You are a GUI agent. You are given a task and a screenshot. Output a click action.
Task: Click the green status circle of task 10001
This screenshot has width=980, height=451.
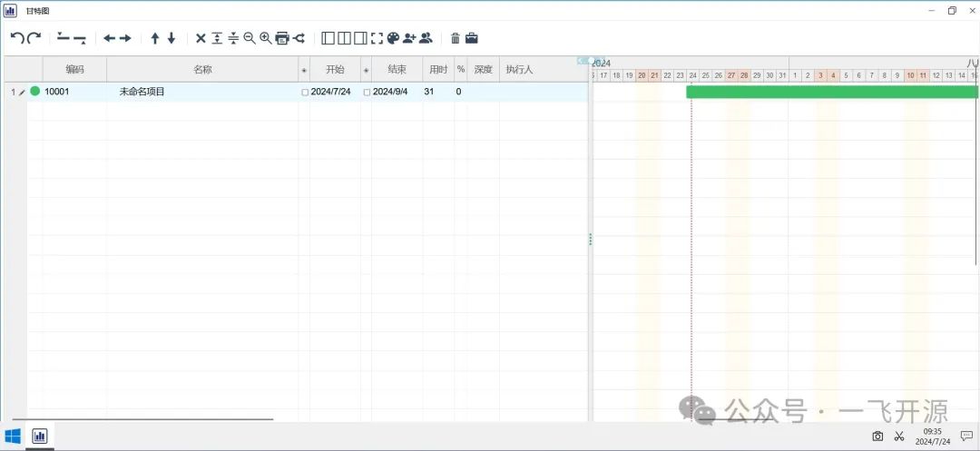point(35,91)
